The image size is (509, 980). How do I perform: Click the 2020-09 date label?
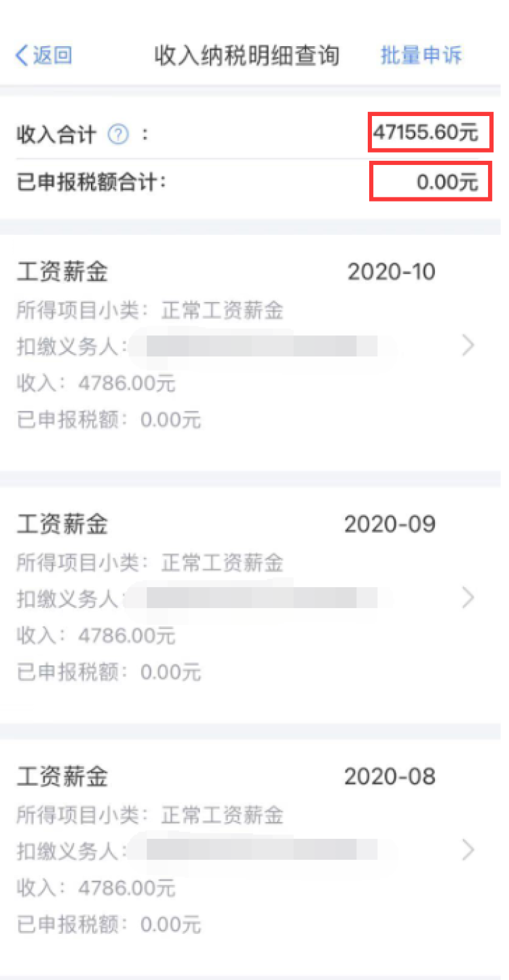[390, 525]
